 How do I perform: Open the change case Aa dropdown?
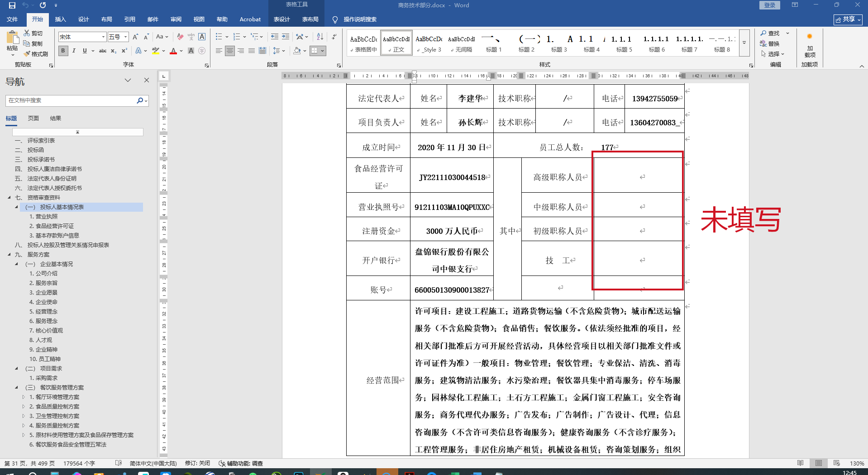pyautogui.click(x=162, y=37)
